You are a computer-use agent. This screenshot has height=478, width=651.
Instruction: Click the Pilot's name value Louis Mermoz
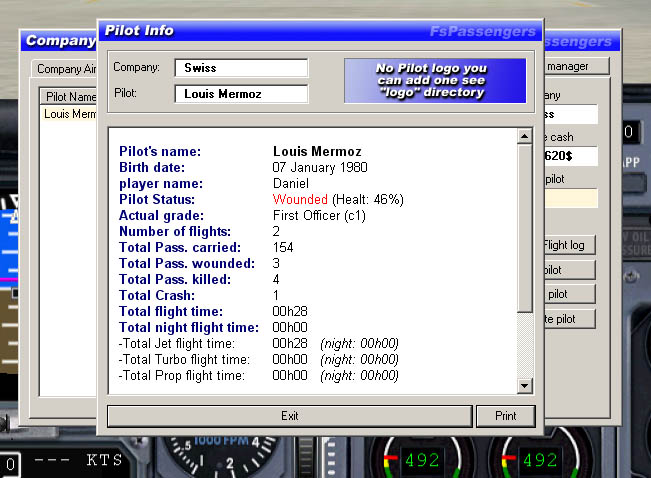pos(317,152)
